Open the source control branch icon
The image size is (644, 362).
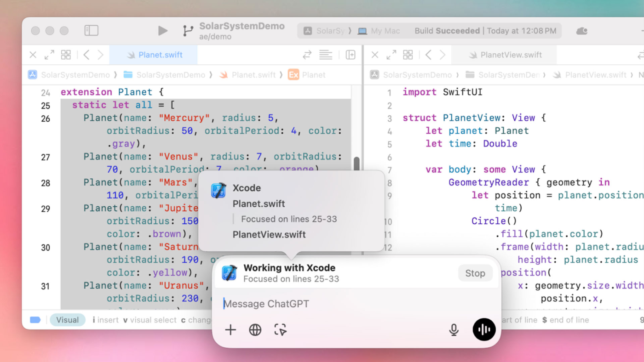[188, 31]
